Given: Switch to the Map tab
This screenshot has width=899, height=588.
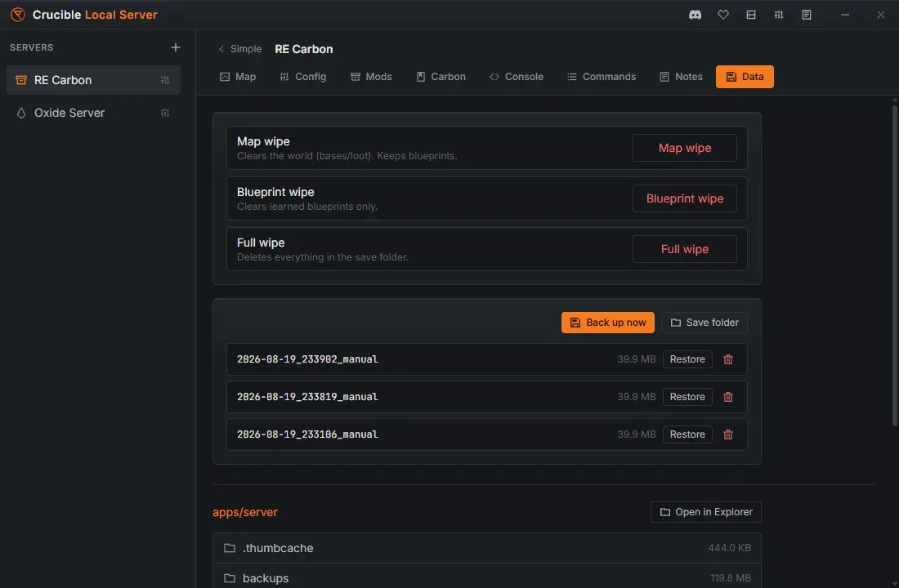Looking at the screenshot, I should pyautogui.click(x=238, y=77).
